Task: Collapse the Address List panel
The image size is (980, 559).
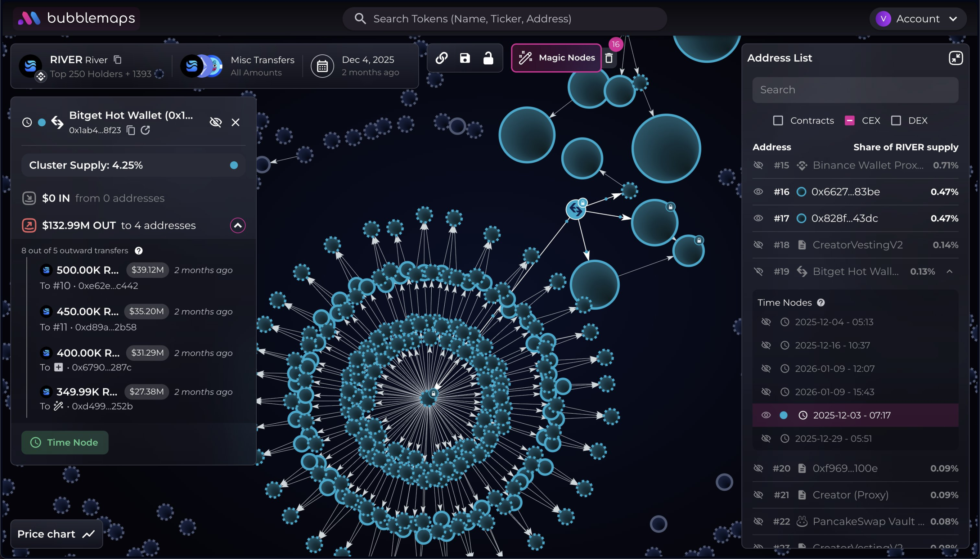Action: pyautogui.click(x=956, y=58)
